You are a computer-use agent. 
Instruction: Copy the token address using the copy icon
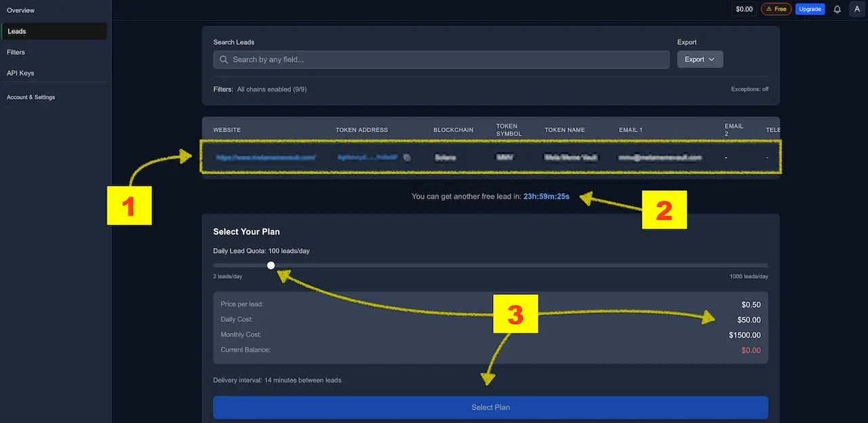406,157
